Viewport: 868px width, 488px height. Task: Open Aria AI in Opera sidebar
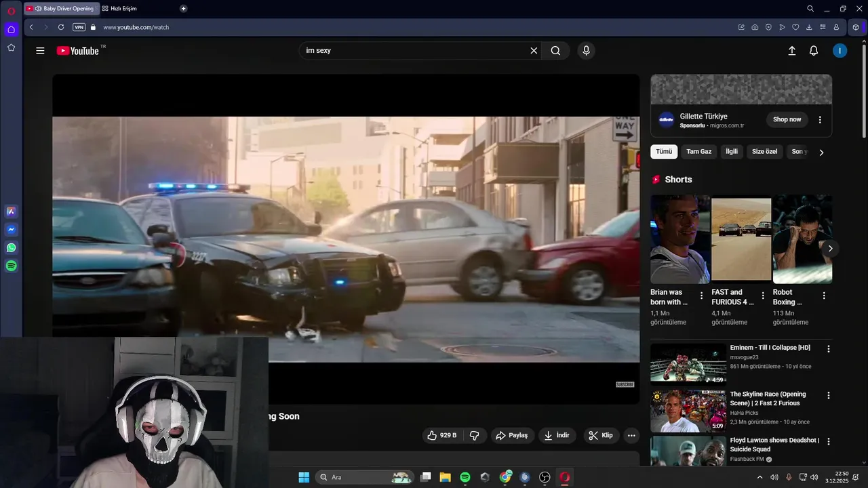[x=11, y=211]
